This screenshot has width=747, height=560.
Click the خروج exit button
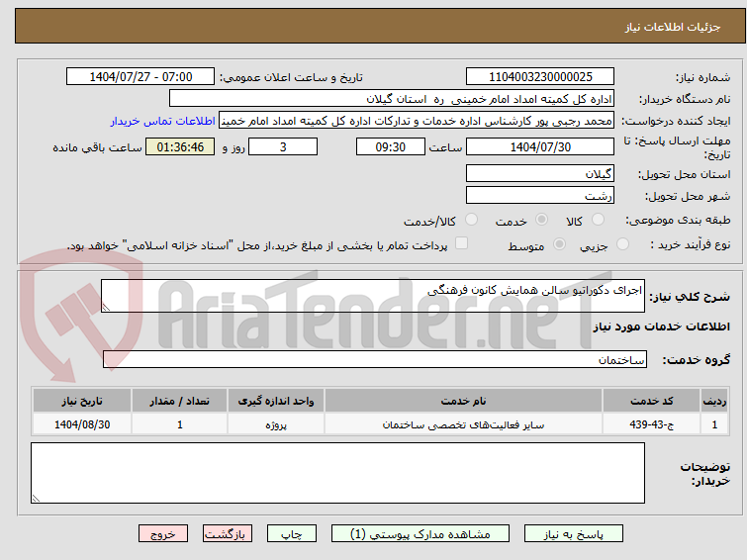coord(163,534)
